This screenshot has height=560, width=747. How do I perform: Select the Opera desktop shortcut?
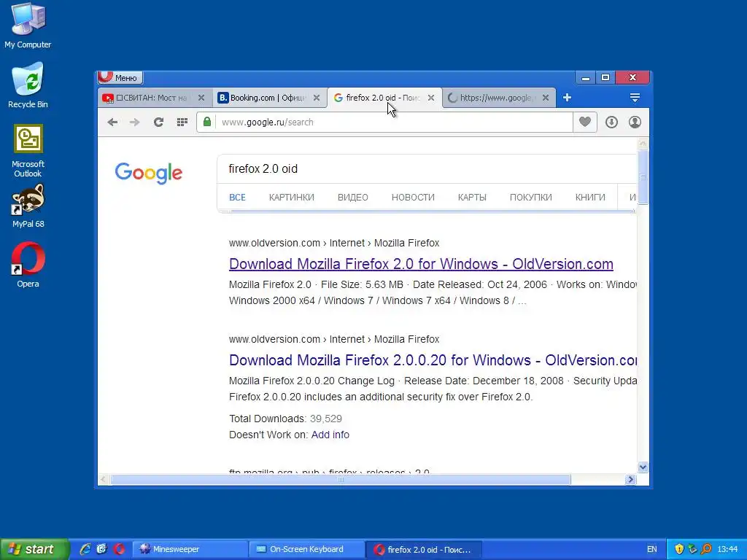[x=28, y=265]
